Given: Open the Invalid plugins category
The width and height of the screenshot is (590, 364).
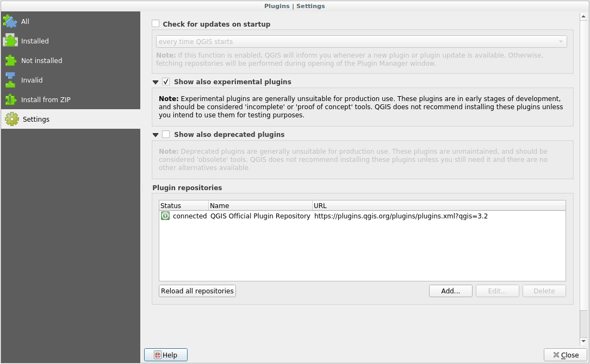Looking at the screenshot, I should click(11, 80).
